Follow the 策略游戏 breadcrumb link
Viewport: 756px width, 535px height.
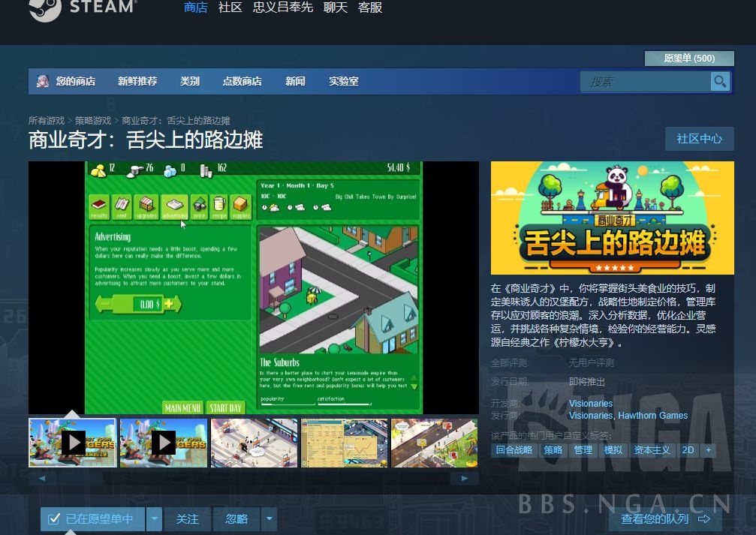point(93,120)
